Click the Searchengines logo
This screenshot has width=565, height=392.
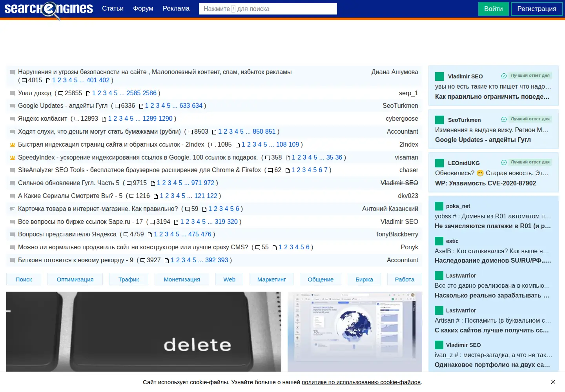coord(49,9)
